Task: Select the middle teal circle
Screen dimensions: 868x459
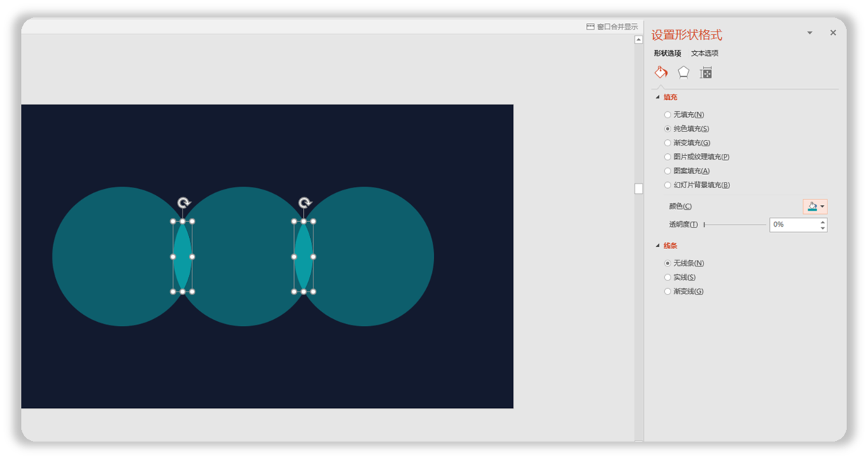Action: (x=244, y=256)
